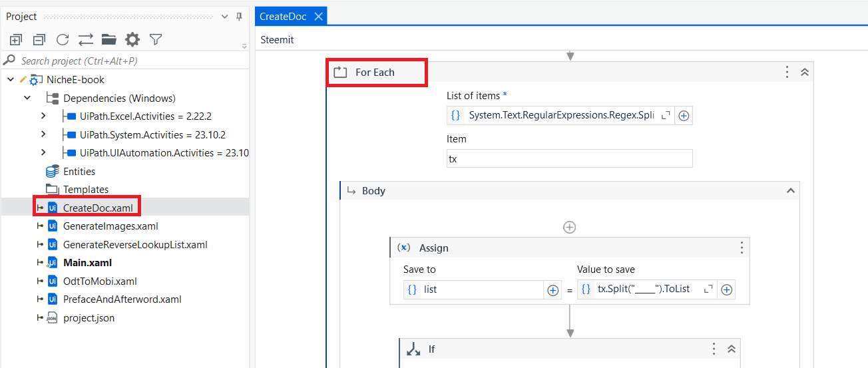Collapse Dependencies (Windows) node
The image size is (868, 368).
click(x=27, y=98)
